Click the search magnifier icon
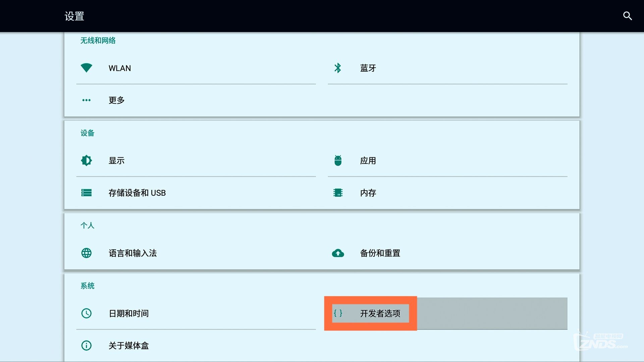The height and width of the screenshot is (362, 644). [627, 16]
